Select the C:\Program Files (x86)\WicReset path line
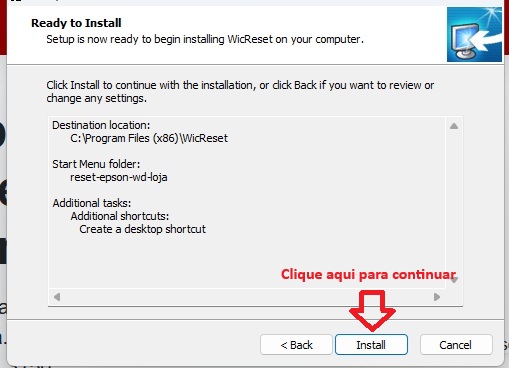This screenshot has width=509, height=368. click(149, 138)
